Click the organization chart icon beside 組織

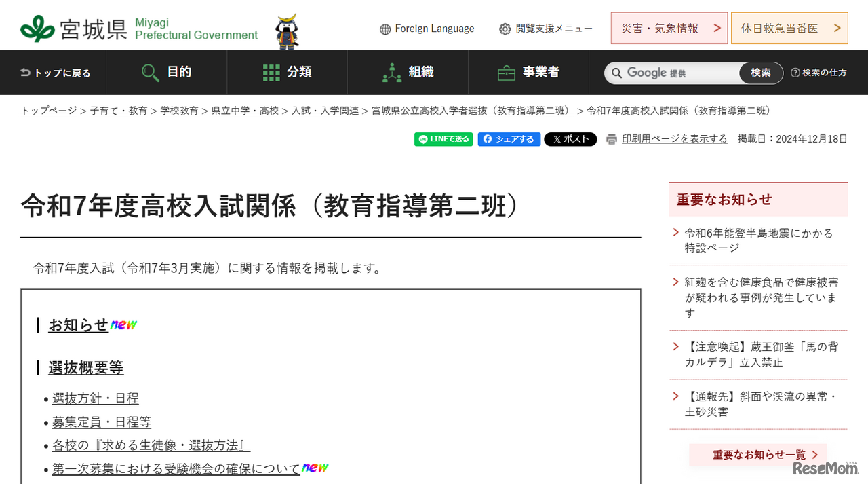(391, 71)
